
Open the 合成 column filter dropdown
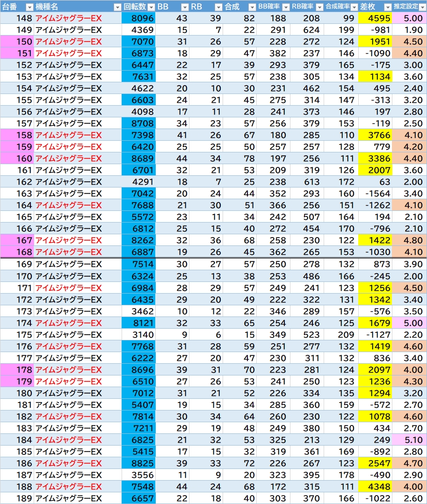point(252,7)
